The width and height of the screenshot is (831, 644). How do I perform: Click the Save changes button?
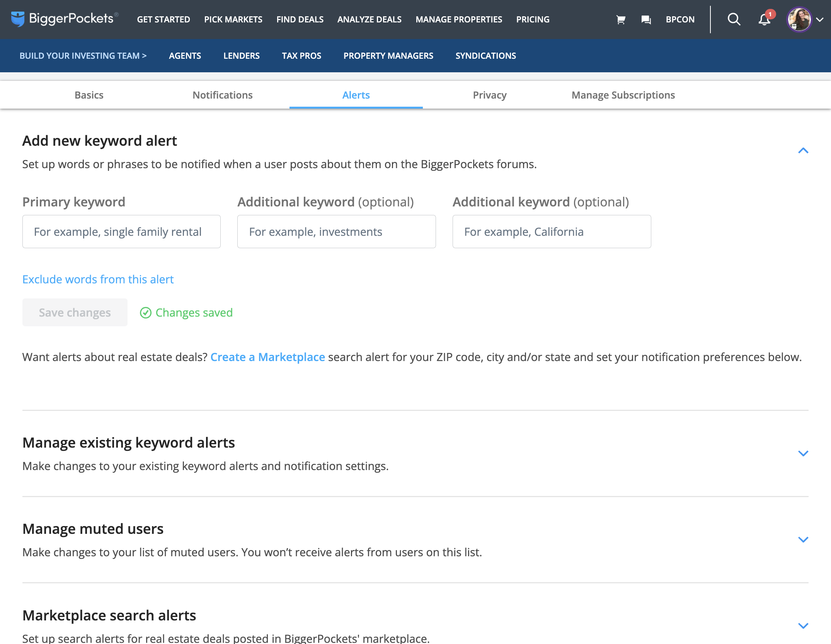point(75,312)
